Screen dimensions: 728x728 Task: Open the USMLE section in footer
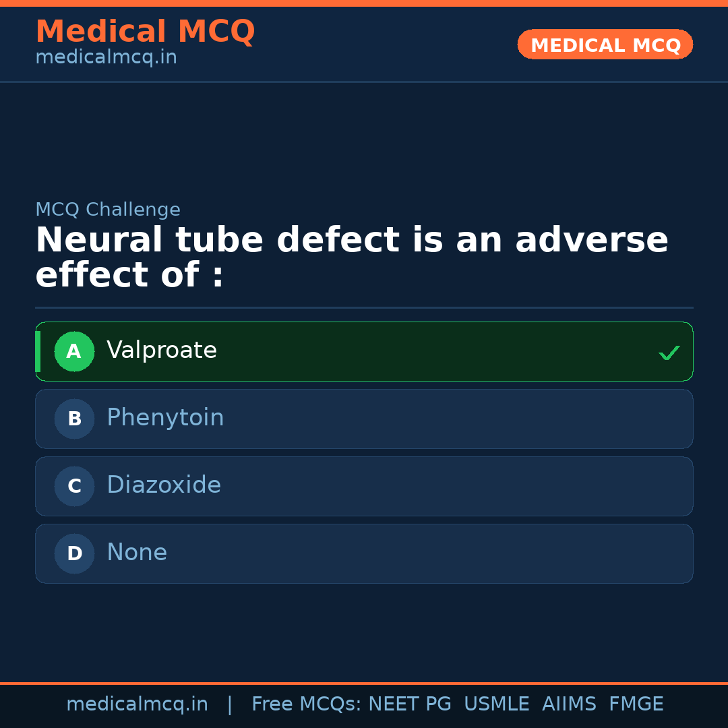tap(497, 703)
